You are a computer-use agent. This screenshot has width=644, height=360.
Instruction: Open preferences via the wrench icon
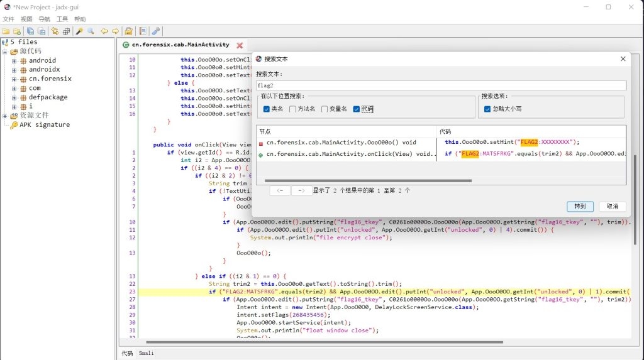(x=155, y=31)
